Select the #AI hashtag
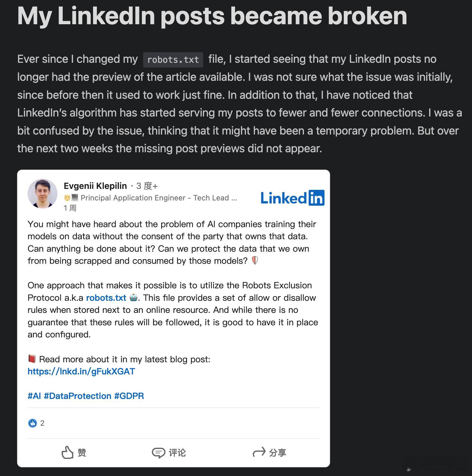 click(34, 396)
